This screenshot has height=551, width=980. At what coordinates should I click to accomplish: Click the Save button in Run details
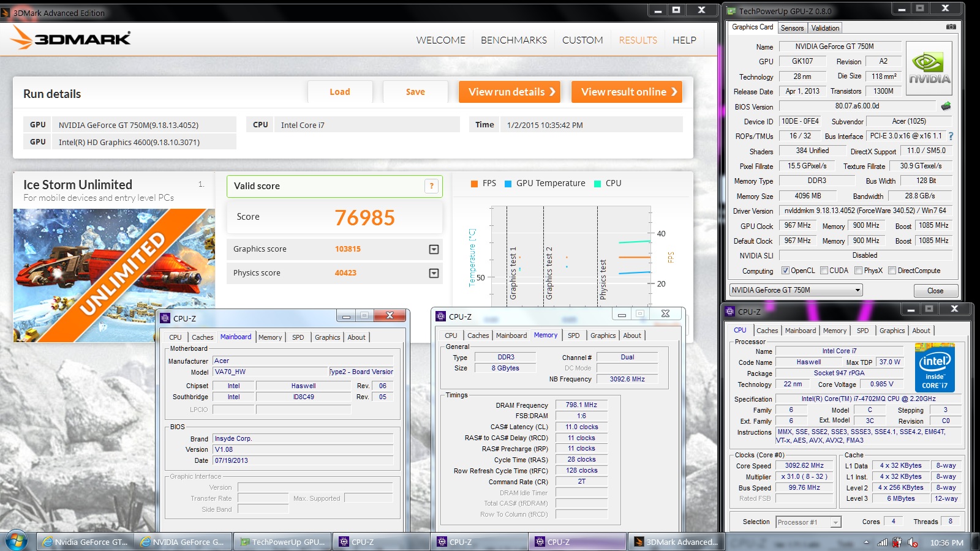click(x=415, y=92)
